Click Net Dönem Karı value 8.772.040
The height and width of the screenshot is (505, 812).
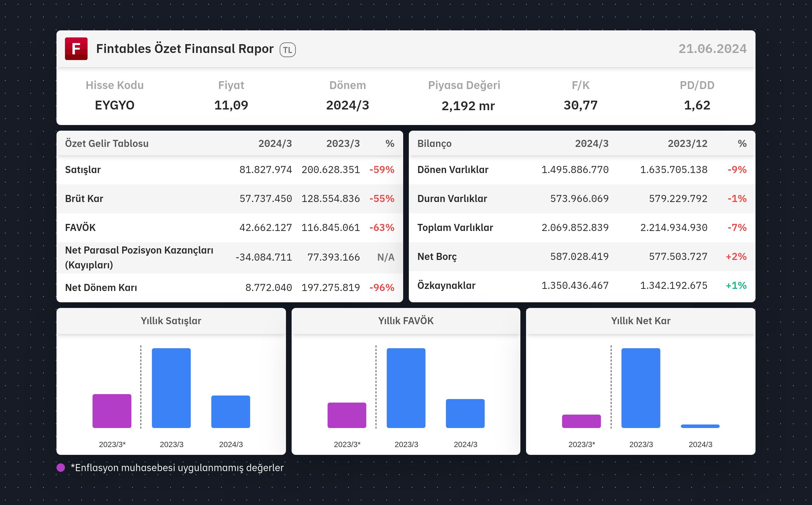(x=269, y=287)
